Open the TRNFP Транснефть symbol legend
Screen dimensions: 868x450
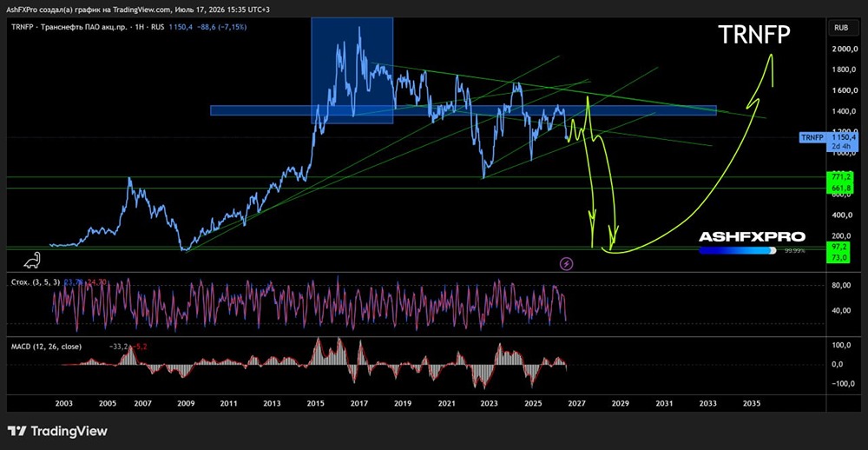tap(129, 27)
